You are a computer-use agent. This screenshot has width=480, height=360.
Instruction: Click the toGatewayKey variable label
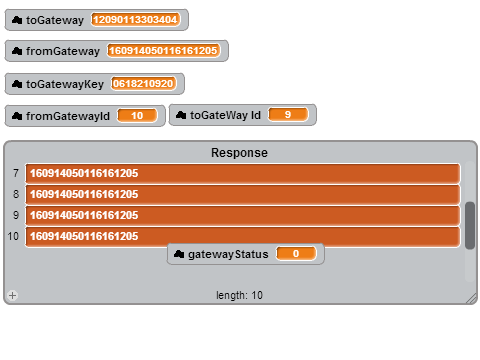[65, 84]
